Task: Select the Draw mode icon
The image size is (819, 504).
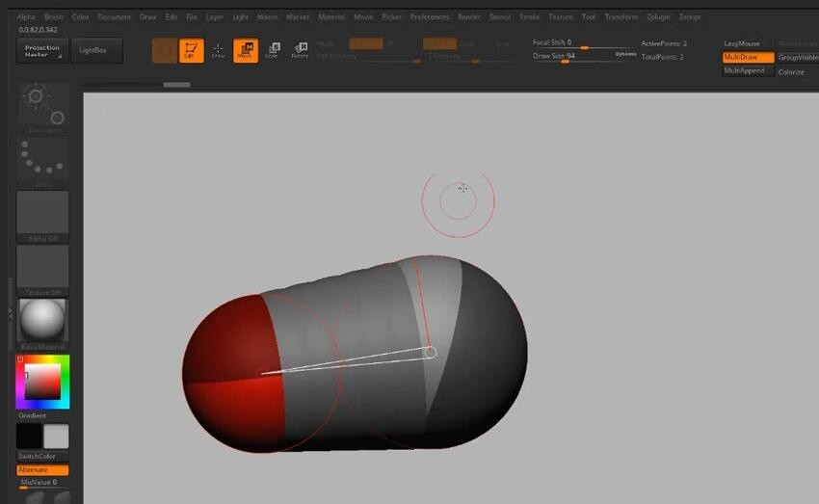Action: pos(218,51)
